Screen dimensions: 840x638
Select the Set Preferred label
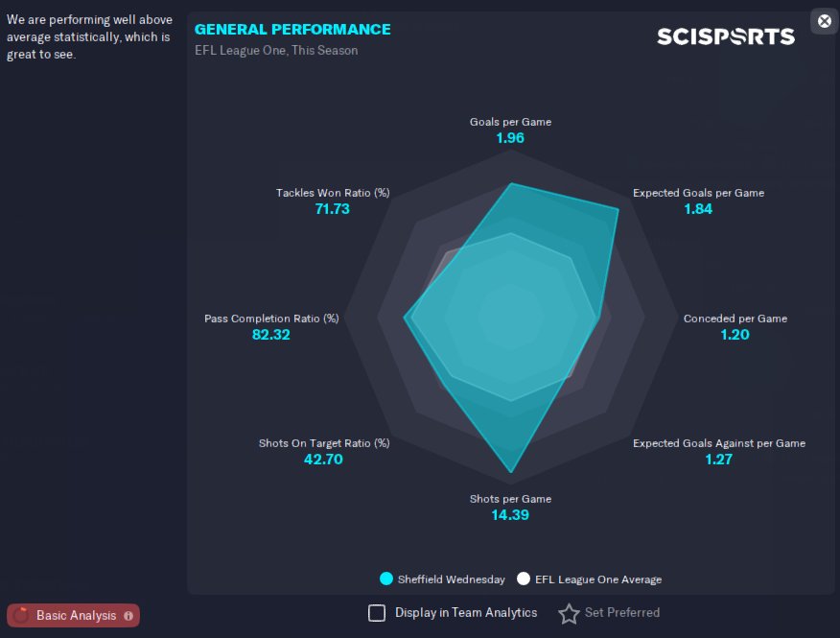point(622,613)
